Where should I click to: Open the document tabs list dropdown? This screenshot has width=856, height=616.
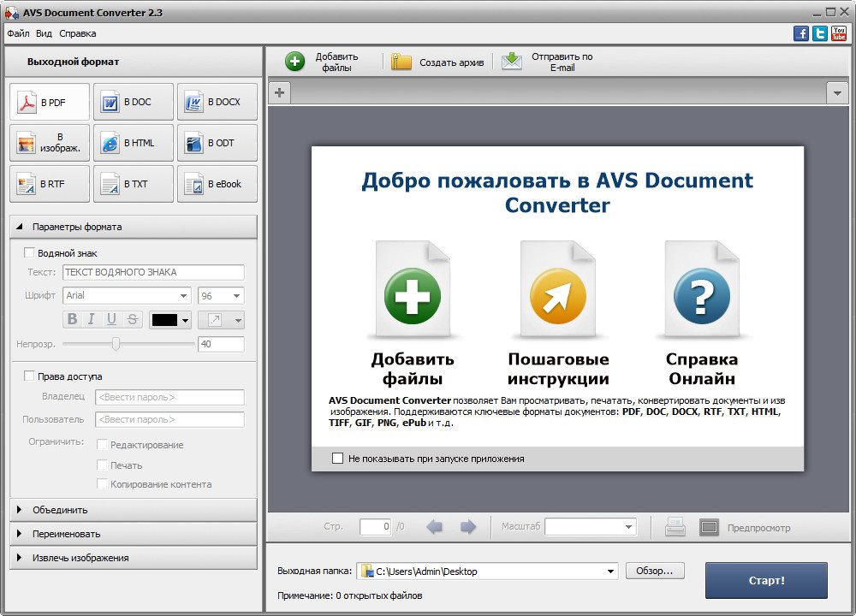(x=837, y=92)
